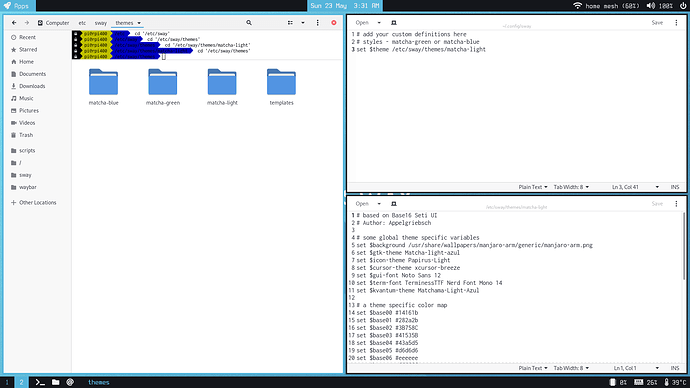Viewport: 690px width, 388px height.
Task: Click Open in bottom editor window
Action: coord(362,204)
